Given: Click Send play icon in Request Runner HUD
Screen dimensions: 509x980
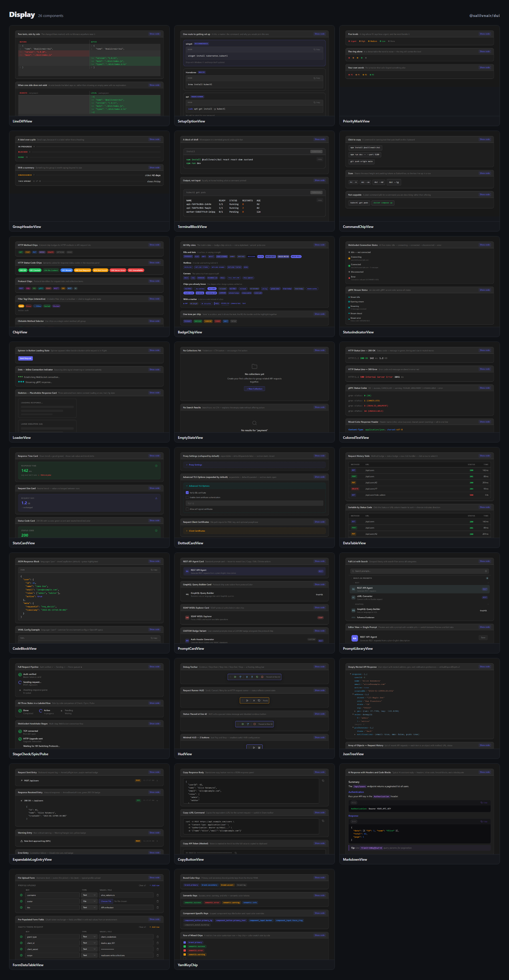Looking at the screenshot, I should (x=247, y=701).
